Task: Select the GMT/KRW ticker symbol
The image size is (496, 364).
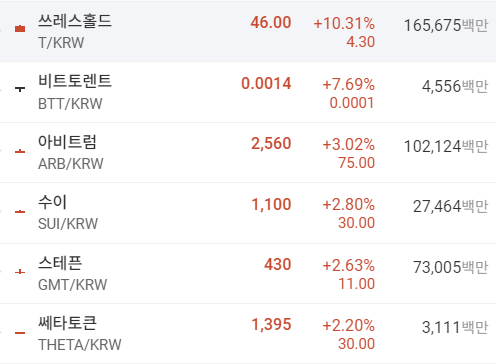Action: 73,285
